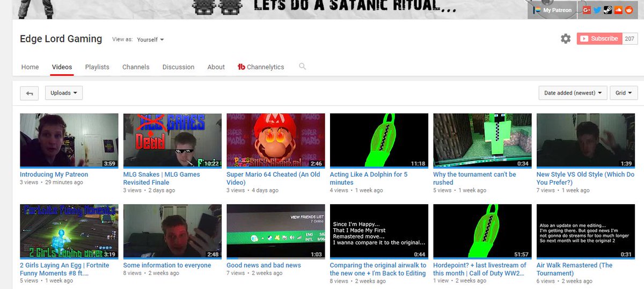Open 'MLG Snakes | MLG Games Revisited Finale' title

pos(162,178)
